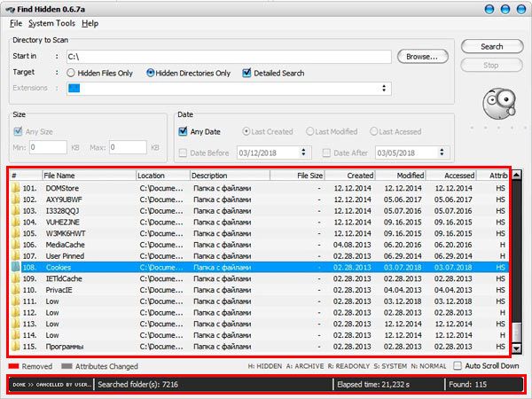Click the results scrollbar thumb

point(516,332)
